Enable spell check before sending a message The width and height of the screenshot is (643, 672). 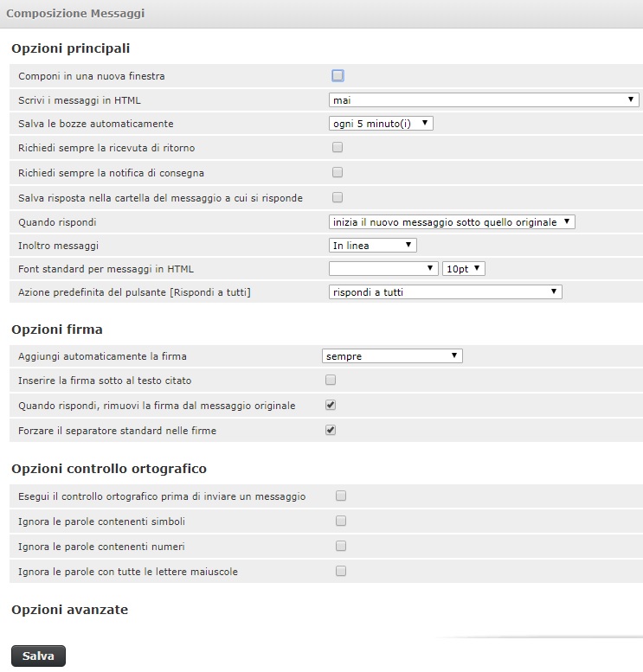point(341,496)
